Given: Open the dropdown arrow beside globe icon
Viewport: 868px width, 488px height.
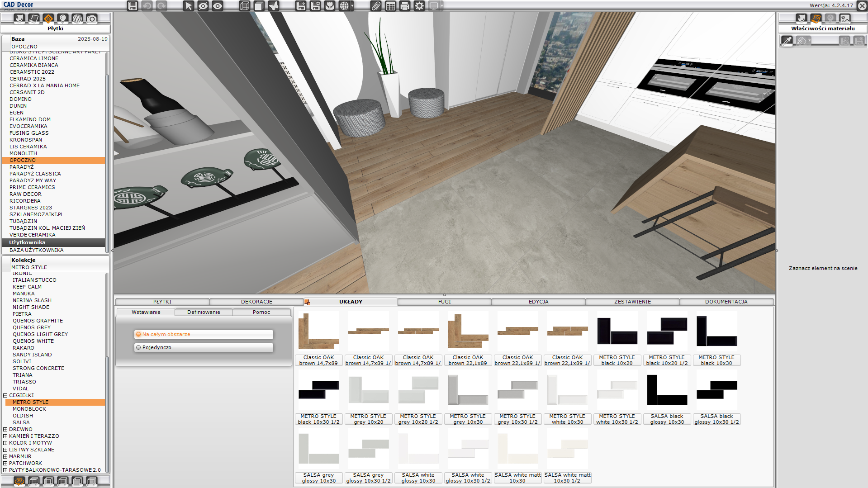Looking at the screenshot, I should 352,6.
